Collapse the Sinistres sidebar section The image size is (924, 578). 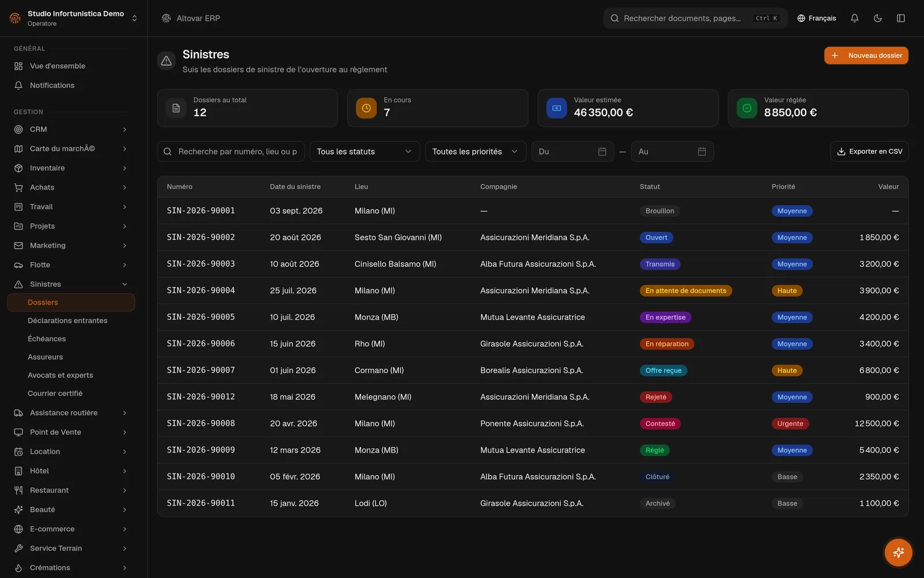coord(125,284)
